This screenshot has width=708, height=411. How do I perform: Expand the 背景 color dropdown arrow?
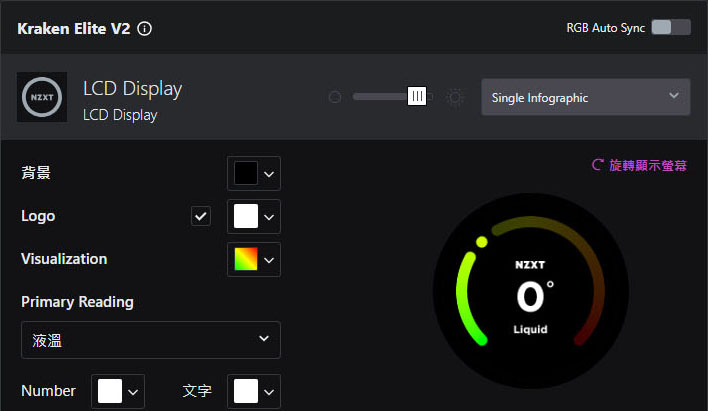coord(269,174)
